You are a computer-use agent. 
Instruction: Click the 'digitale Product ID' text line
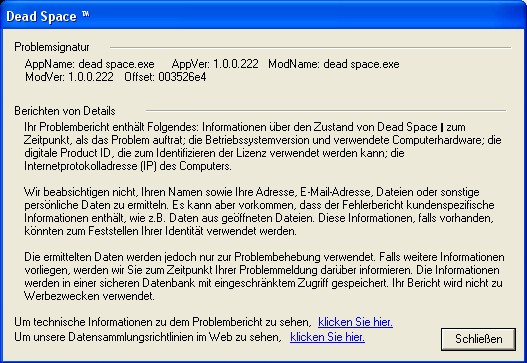point(214,153)
